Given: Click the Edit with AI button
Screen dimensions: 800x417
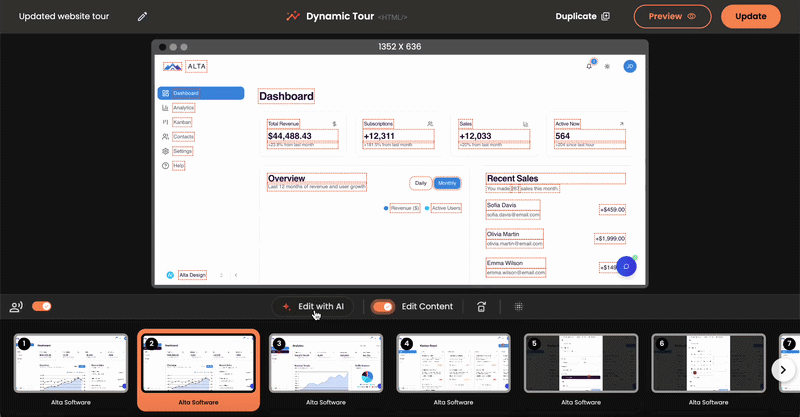Looking at the screenshot, I should [312, 307].
